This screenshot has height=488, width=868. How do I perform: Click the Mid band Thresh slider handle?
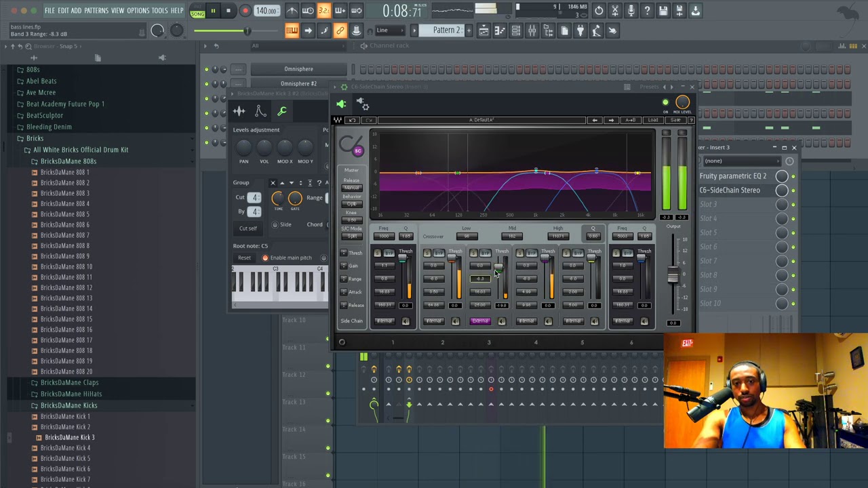tap(499, 266)
